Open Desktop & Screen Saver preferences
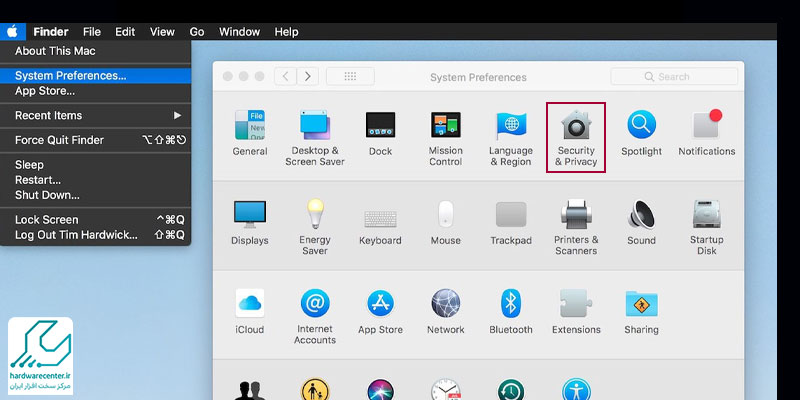The height and width of the screenshot is (400, 800). click(315, 138)
